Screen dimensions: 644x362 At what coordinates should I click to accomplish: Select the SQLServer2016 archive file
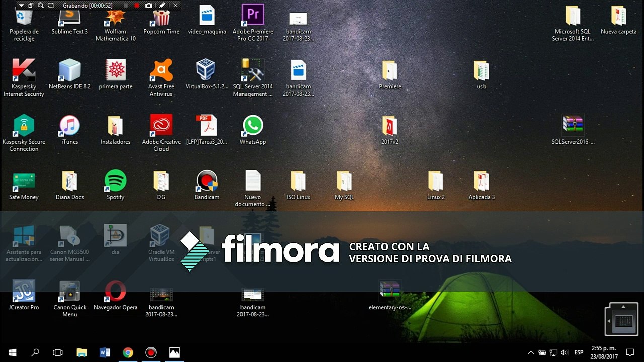pos(573,130)
